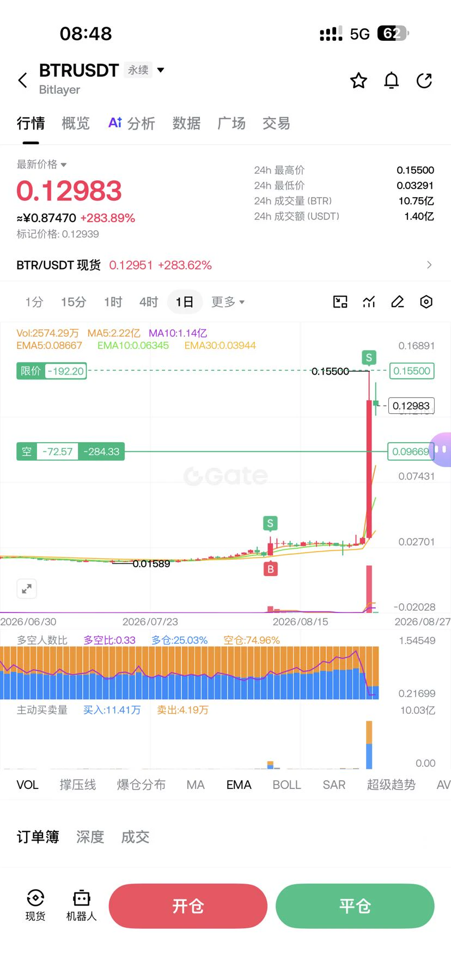Tap the red 开仓 button
The image size is (451, 980).
point(188,906)
